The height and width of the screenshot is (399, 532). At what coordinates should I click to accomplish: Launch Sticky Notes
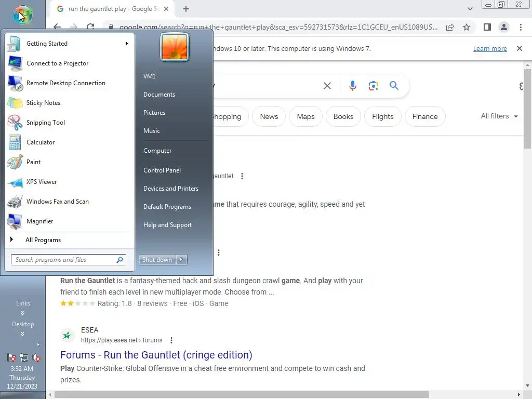[70, 103]
